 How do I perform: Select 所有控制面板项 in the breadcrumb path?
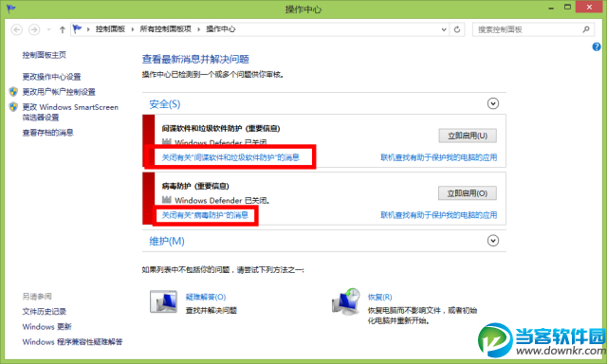coord(166,29)
